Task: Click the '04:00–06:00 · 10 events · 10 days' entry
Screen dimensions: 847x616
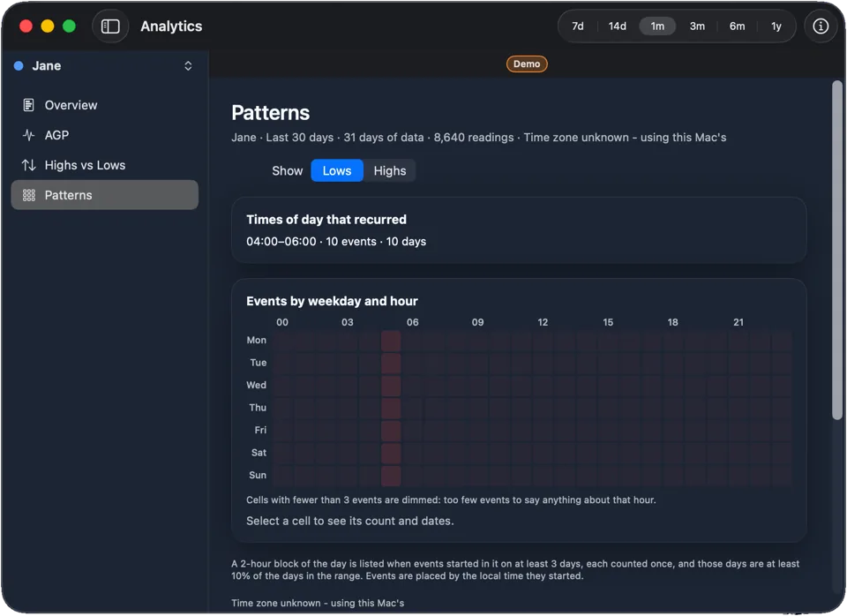Action: [x=336, y=242]
